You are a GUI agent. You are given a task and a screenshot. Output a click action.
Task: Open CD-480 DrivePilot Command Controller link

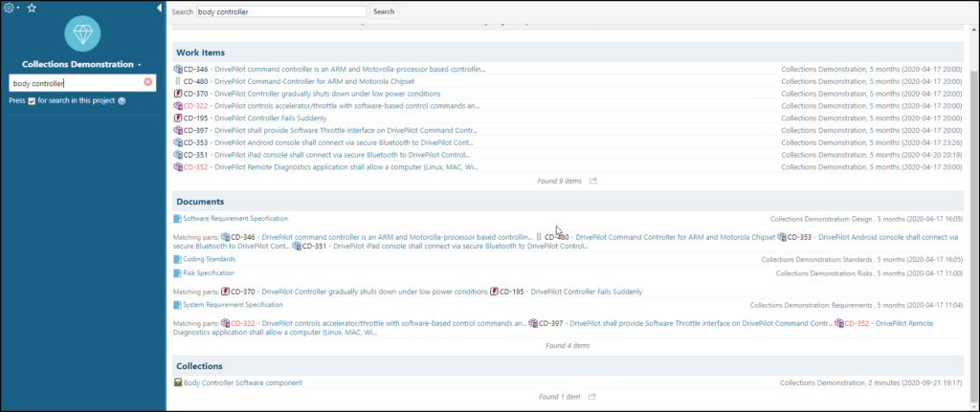pyautogui.click(x=314, y=81)
